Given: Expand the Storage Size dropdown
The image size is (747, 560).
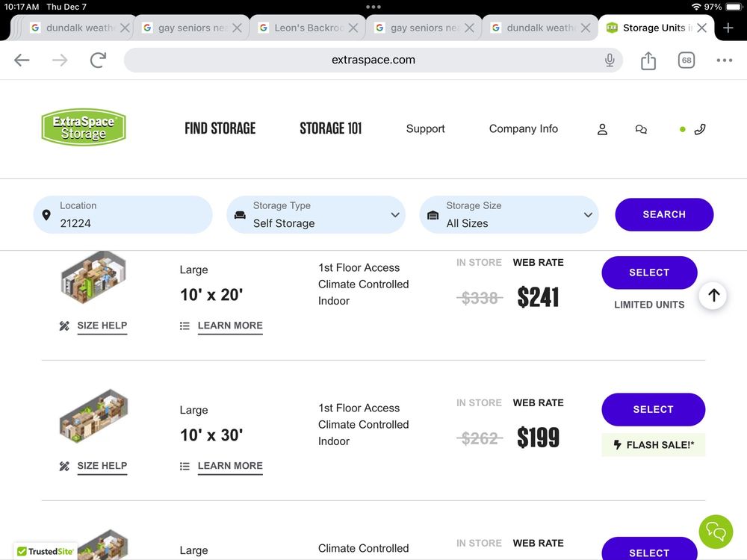Looking at the screenshot, I should coord(509,215).
